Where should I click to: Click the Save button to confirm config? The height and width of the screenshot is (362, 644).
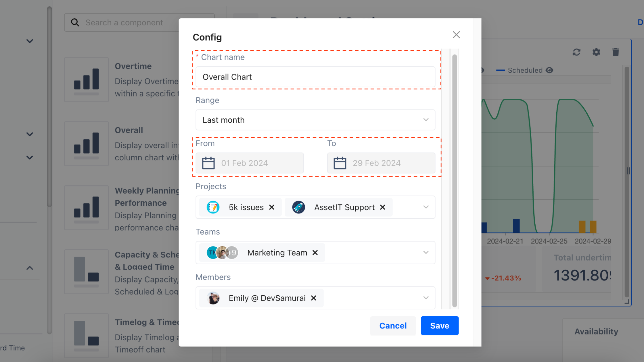pos(439,325)
